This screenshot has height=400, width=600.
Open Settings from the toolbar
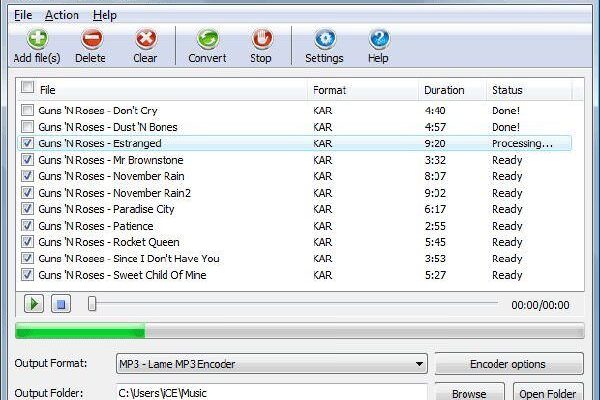click(x=324, y=40)
